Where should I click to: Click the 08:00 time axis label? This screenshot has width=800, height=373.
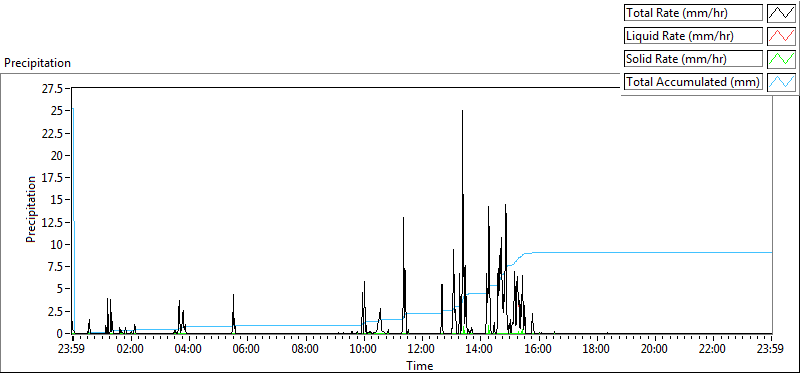(305, 350)
